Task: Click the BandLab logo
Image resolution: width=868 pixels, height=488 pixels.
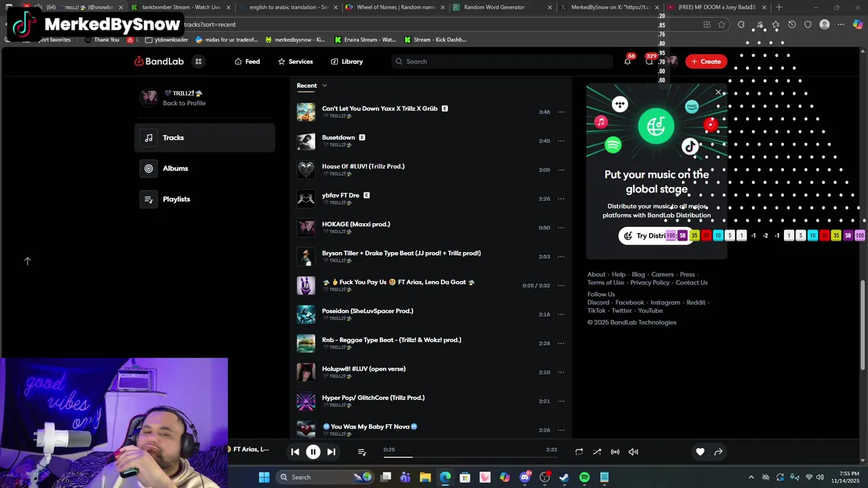Action: pyautogui.click(x=159, y=62)
